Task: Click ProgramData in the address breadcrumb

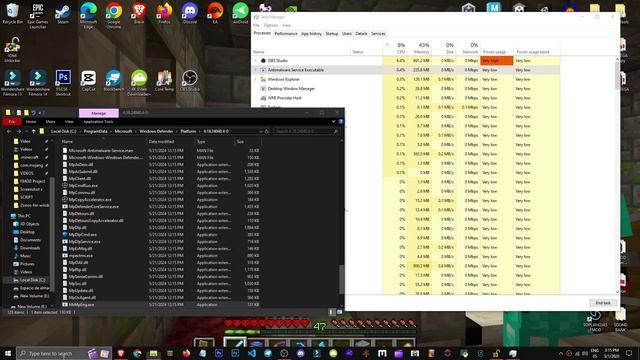Action: pos(96,131)
